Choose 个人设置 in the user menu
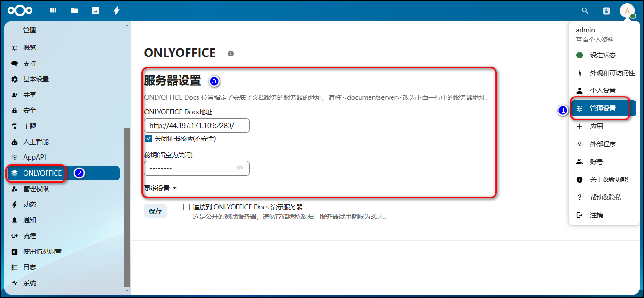 [x=604, y=90]
